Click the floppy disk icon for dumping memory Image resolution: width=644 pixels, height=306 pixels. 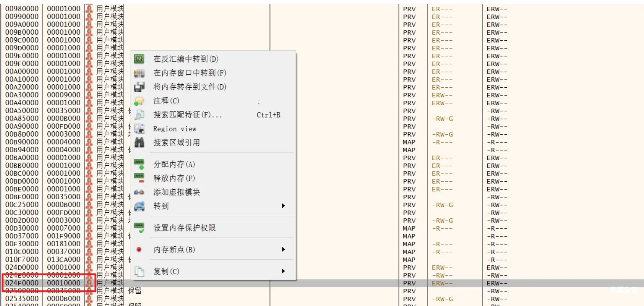click(139, 87)
